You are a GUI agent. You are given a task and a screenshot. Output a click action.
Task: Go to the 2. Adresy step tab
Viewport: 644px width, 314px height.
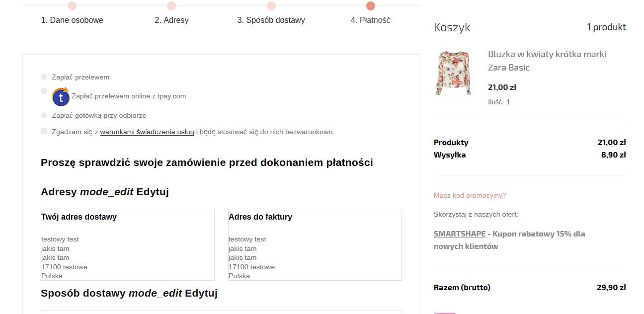[171, 20]
